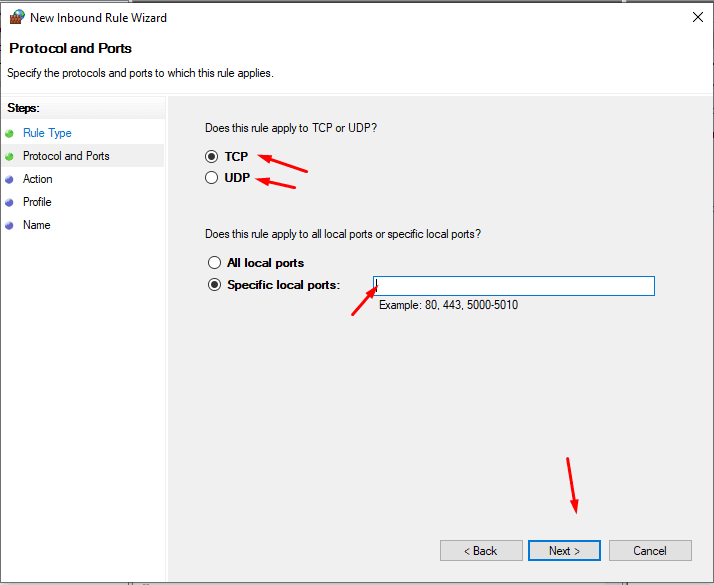Click the firewall wizard icon in title bar
The width and height of the screenshot is (714, 585).
pos(17,17)
